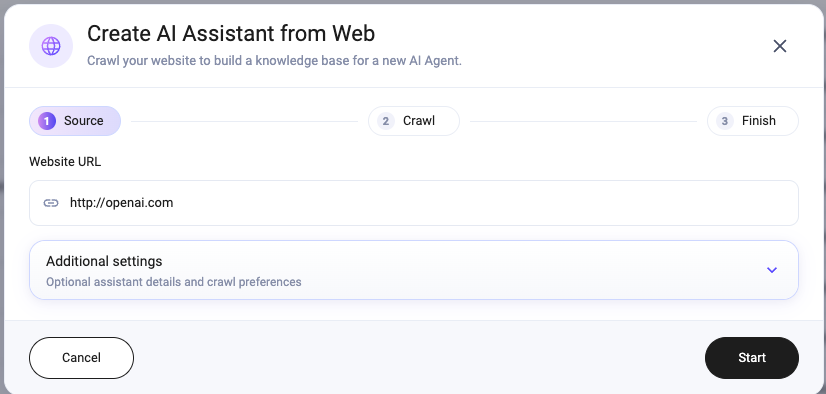
Task: Open the Additional settings panel
Action: click(414, 270)
